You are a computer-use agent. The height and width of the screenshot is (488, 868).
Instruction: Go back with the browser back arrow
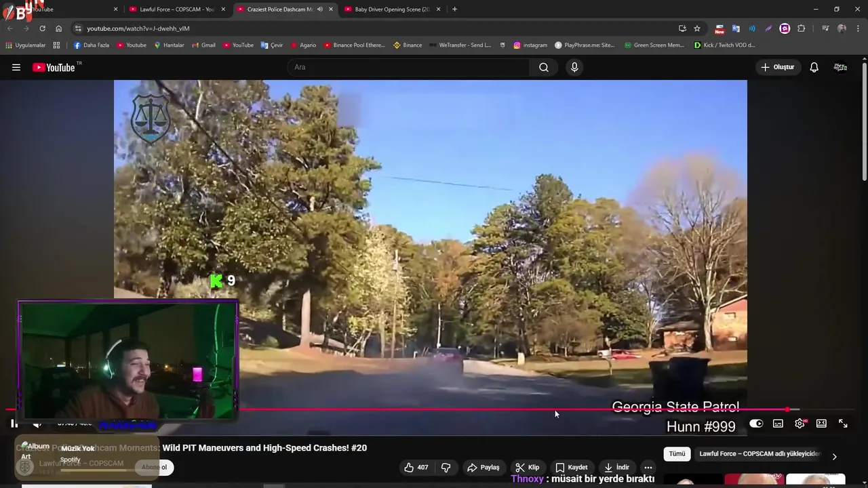(10, 28)
